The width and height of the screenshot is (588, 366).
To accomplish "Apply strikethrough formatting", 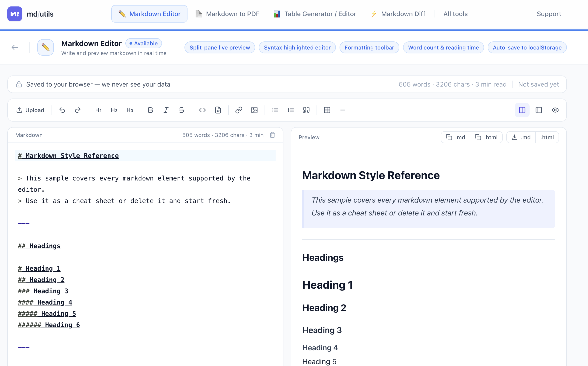I will coord(182,110).
